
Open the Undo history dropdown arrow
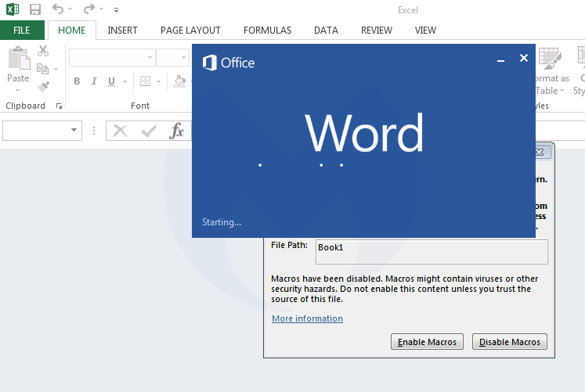coord(70,9)
